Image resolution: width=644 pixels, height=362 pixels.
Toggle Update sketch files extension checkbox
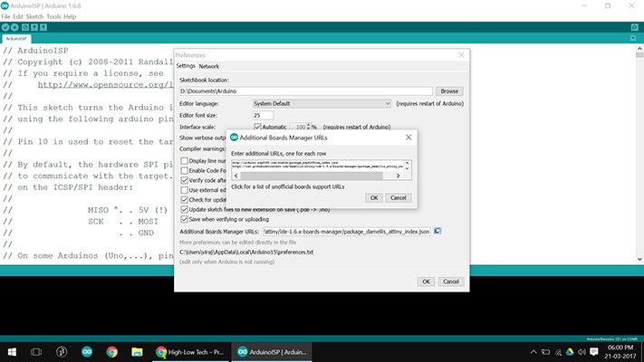click(x=185, y=210)
